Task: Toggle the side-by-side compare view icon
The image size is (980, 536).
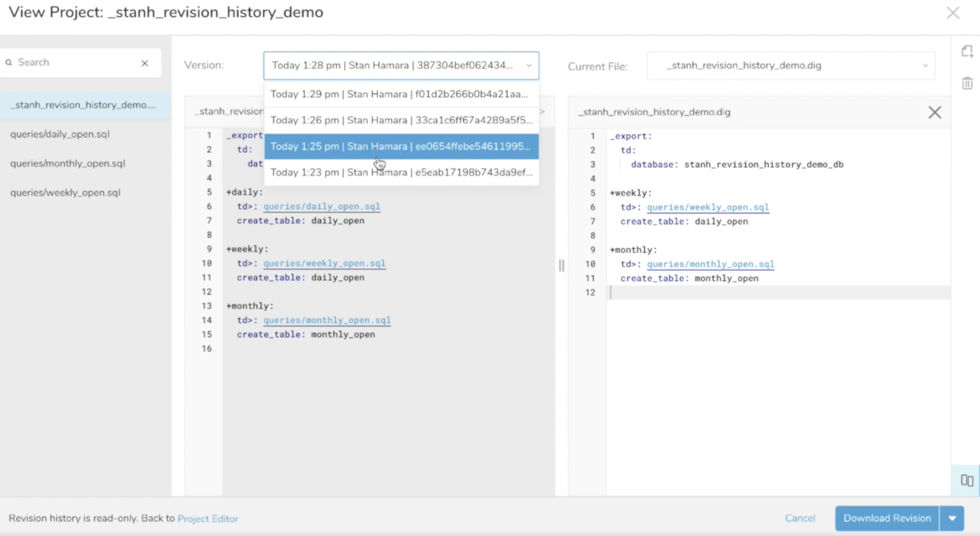Action: coord(967,481)
